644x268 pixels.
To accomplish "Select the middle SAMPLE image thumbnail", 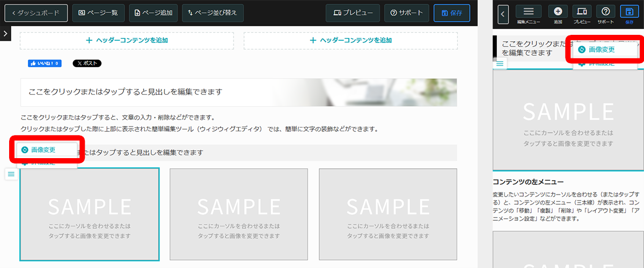I will (x=239, y=214).
